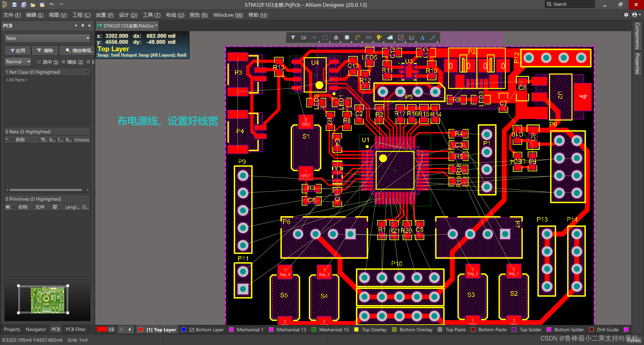Select the Top Paste layer
Image resolution: width=644 pixels, height=345 pixels.
tap(452, 330)
